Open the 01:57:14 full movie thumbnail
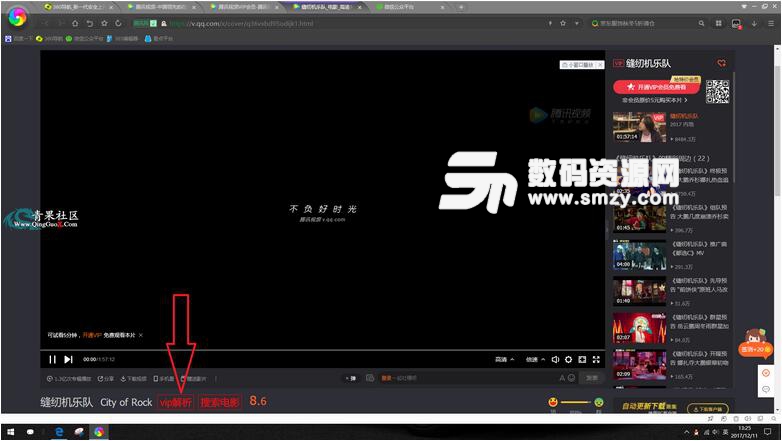 click(x=639, y=127)
